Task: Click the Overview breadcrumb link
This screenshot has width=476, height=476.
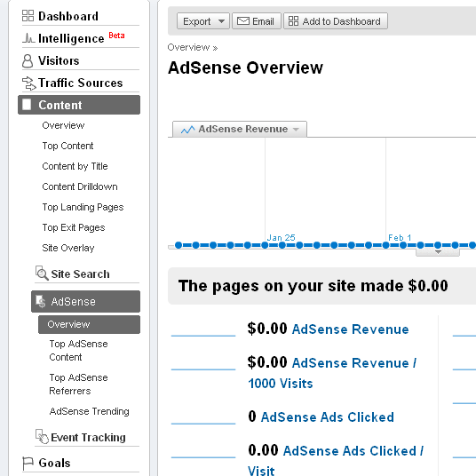Action: tap(188, 47)
